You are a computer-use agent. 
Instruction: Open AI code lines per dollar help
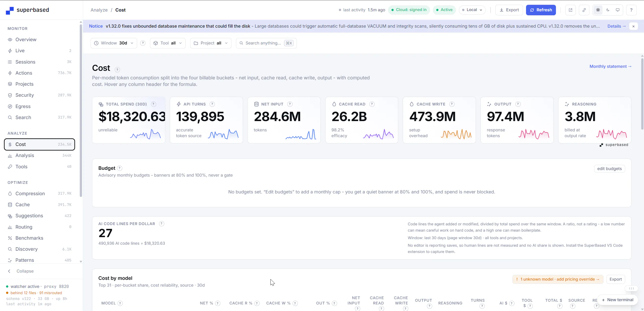point(162,224)
